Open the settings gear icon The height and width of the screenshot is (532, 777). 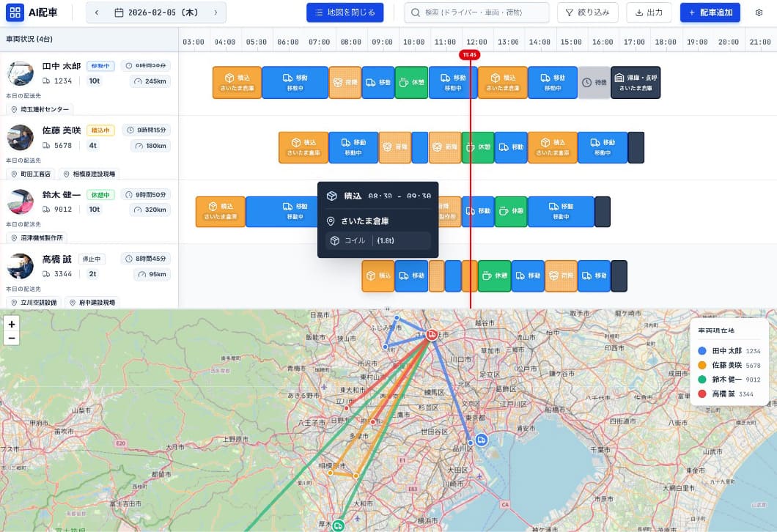(x=759, y=12)
